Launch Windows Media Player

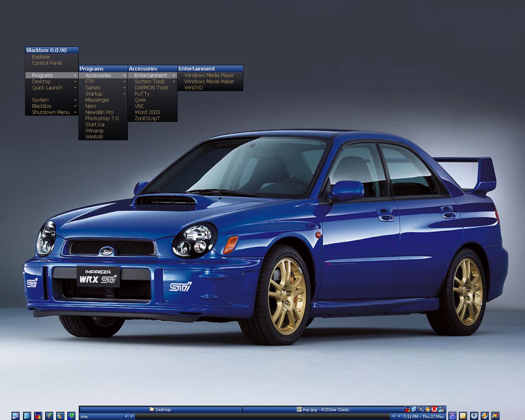click(x=210, y=75)
